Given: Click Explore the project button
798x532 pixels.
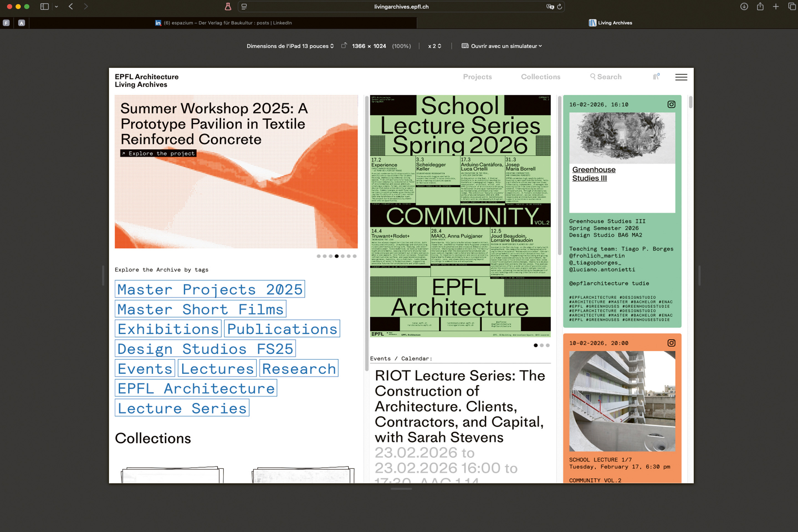Looking at the screenshot, I should (x=158, y=153).
